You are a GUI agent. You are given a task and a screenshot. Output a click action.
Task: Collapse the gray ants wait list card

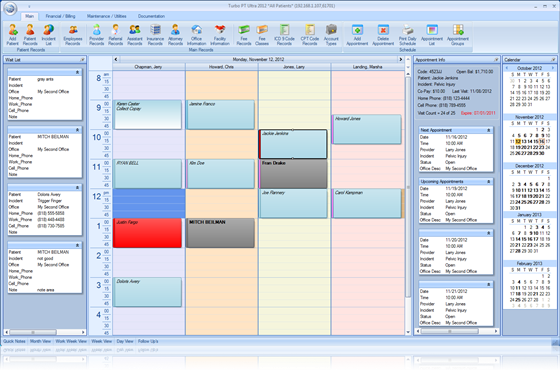click(77, 72)
